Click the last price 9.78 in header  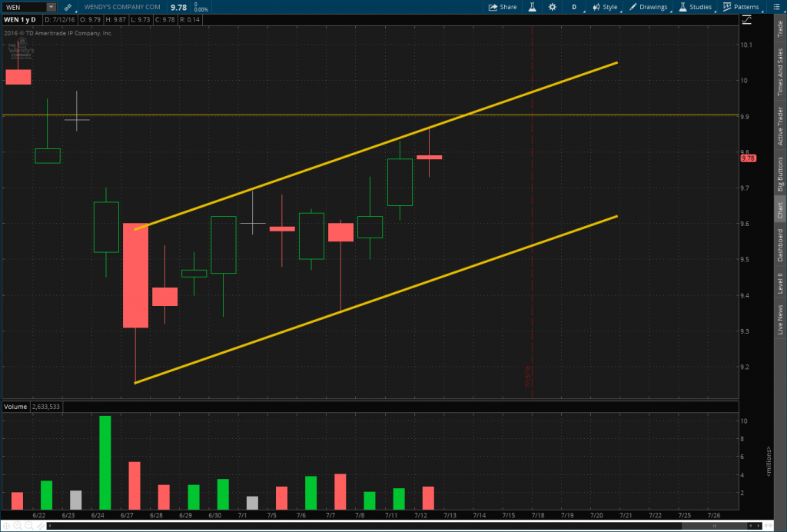tap(178, 7)
